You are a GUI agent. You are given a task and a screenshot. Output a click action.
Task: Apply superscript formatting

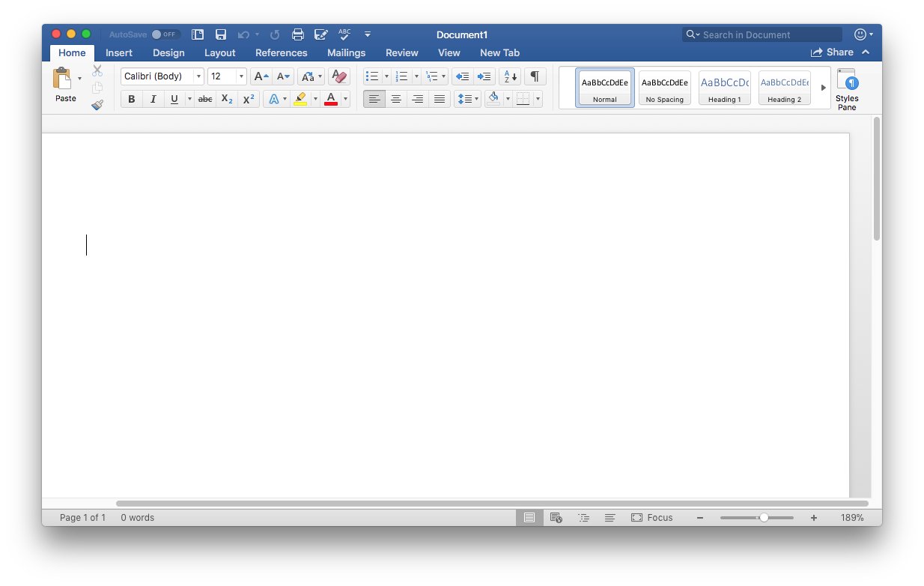coord(248,98)
